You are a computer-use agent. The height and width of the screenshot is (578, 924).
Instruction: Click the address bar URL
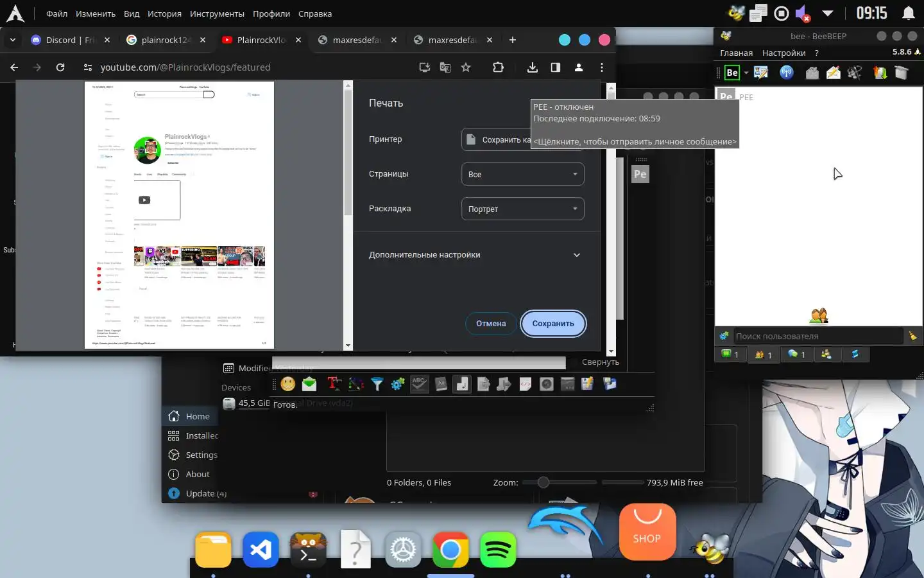point(185,67)
